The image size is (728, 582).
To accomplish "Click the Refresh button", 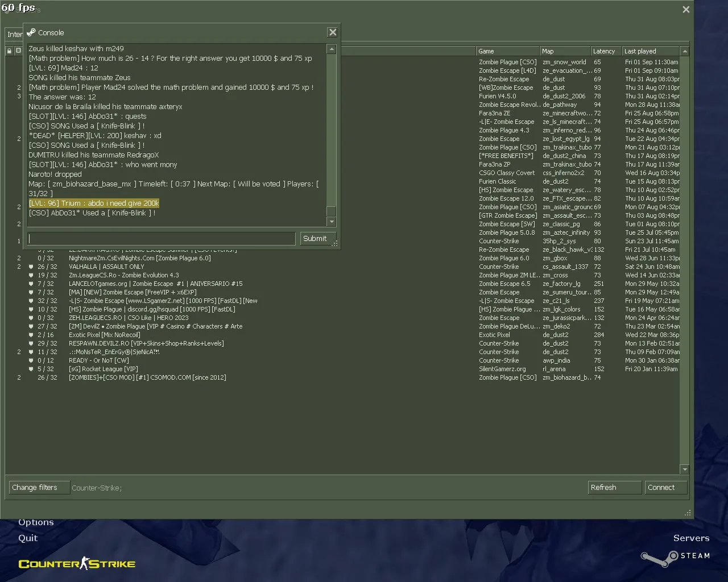I will [614, 488].
